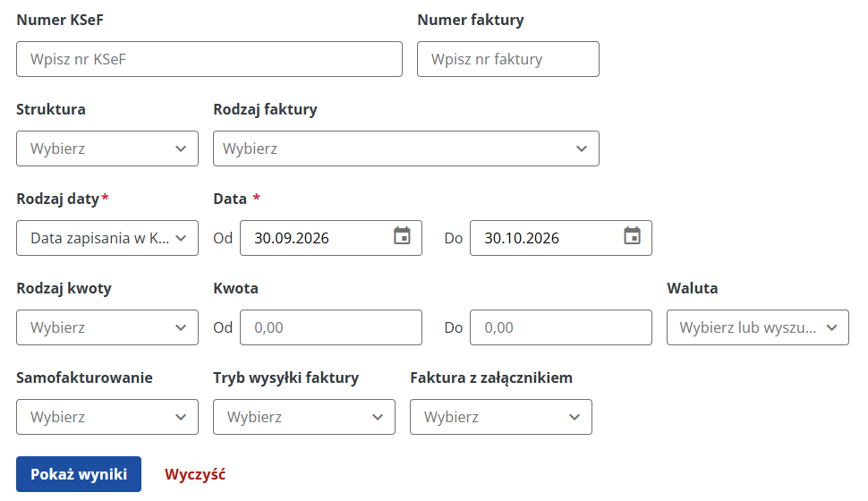This screenshot has width=868, height=501.
Task: Focus the Numer faktury input field
Action: point(508,59)
